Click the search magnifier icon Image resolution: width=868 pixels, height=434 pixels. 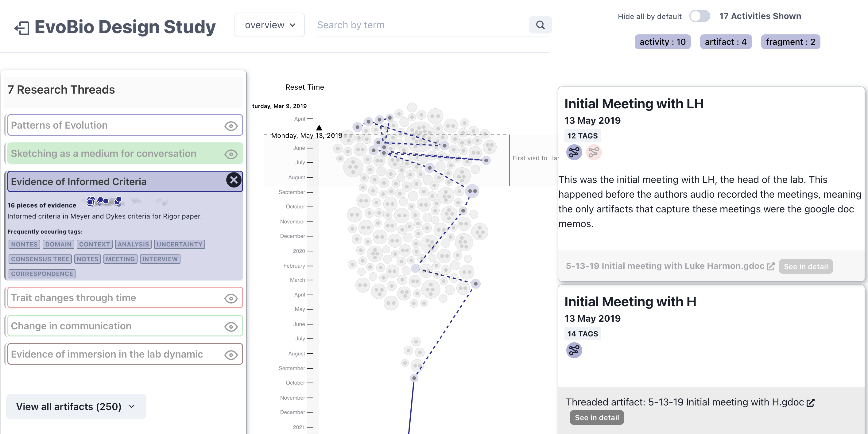[540, 25]
